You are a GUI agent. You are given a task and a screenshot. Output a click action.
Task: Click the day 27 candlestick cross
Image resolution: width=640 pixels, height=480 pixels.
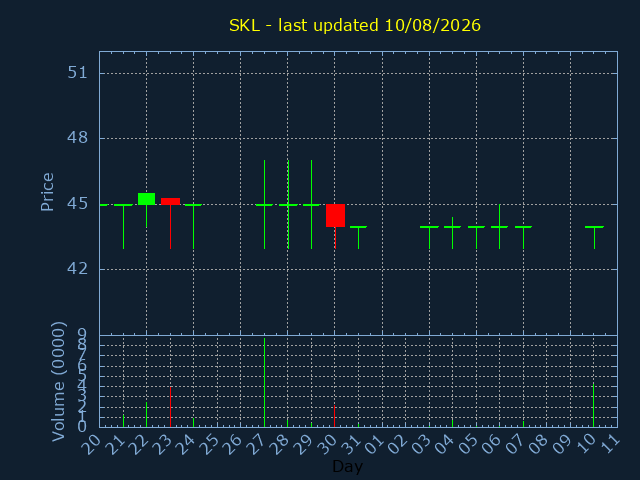(x=264, y=204)
